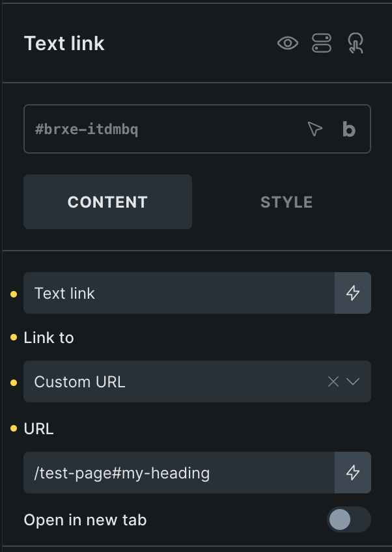Click the cursor pointer icon in ID field
This screenshot has height=552, width=392.
tap(315, 129)
